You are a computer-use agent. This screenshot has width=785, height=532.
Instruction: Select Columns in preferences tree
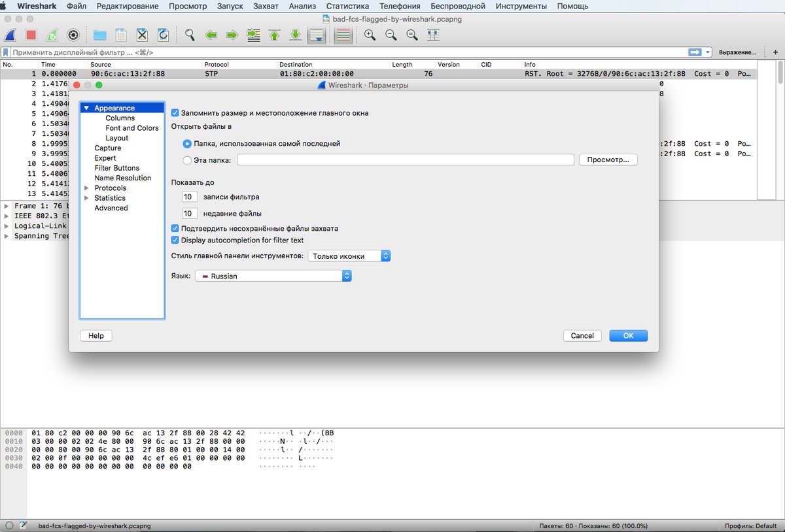[120, 118]
